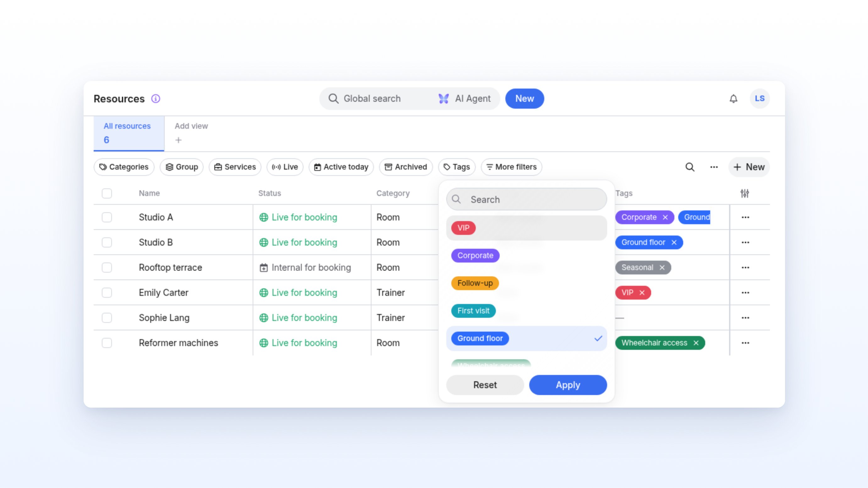Screen dimensions: 868x488
Task: Click the calendar icon in Rooftop terrace status
Action: 263,268
